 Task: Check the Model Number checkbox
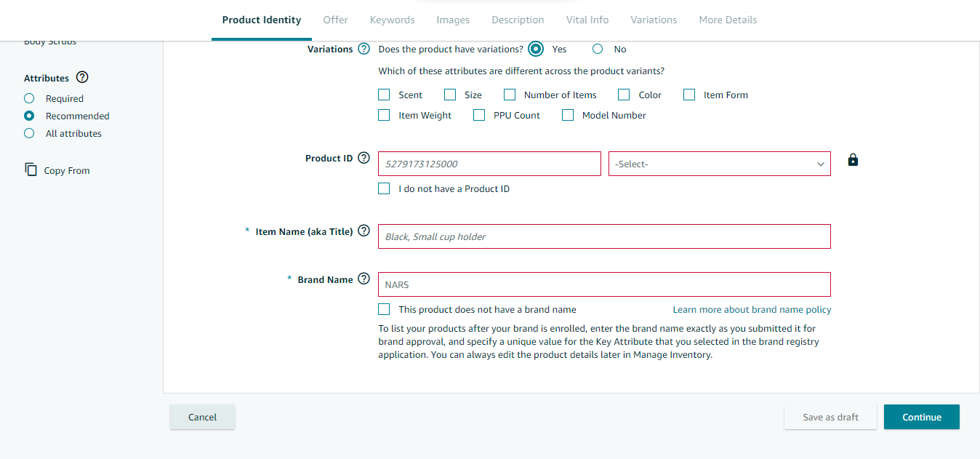click(568, 115)
